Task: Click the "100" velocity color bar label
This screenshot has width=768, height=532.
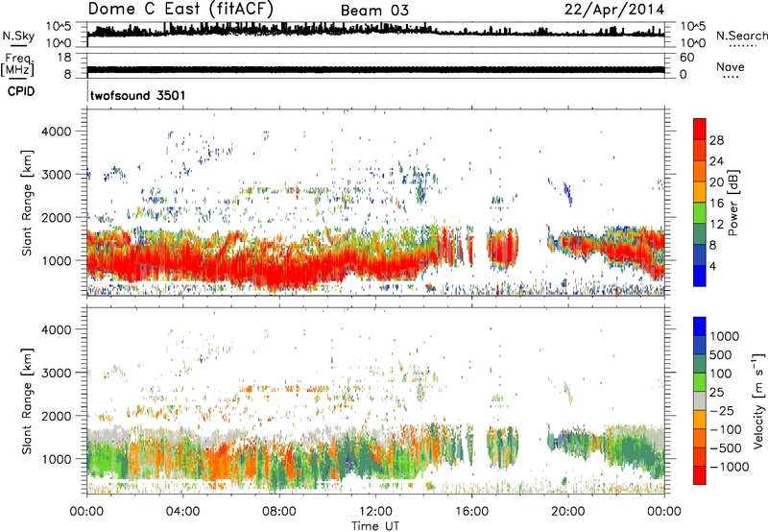Action: [x=720, y=374]
